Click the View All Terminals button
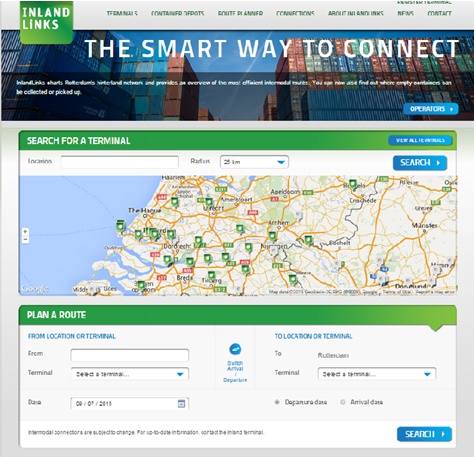476x457 pixels. 420,140
